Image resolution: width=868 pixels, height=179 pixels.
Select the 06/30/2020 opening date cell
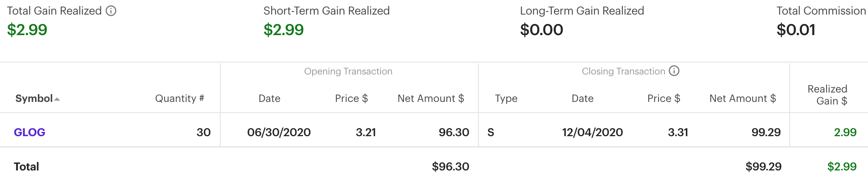[279, 132]
